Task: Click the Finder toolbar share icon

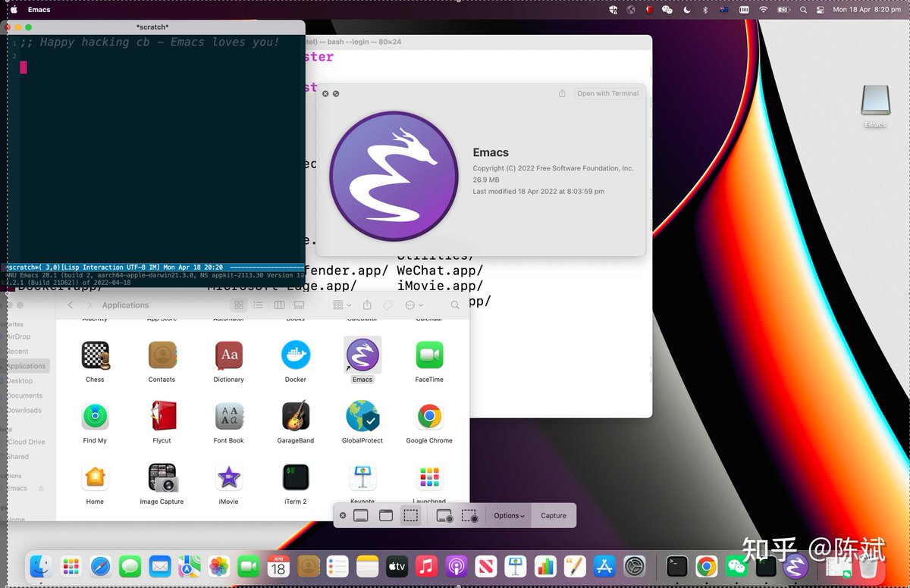Action: pyautogui.click(x=367, y=305)
